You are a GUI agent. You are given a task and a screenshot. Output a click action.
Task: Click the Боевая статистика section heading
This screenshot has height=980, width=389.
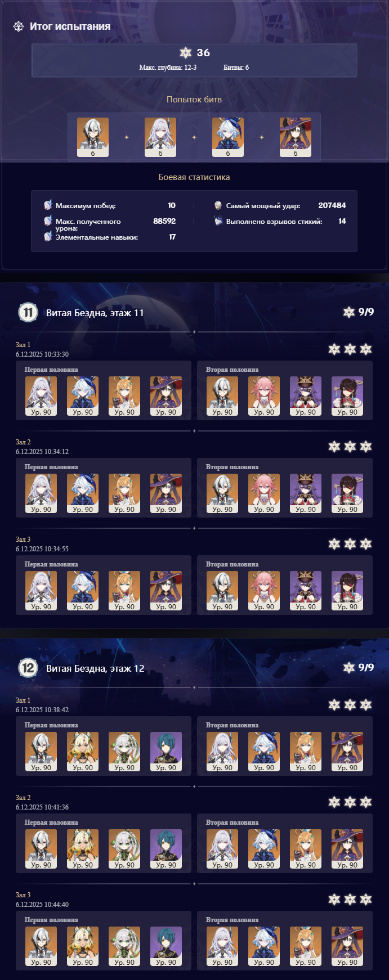(x=194, y=177)
